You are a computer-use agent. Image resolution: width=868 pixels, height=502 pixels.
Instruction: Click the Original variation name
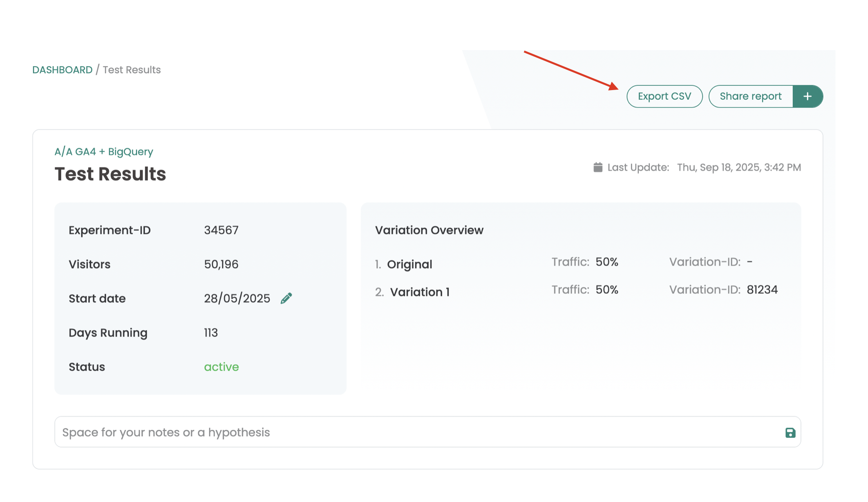[409, 264]
